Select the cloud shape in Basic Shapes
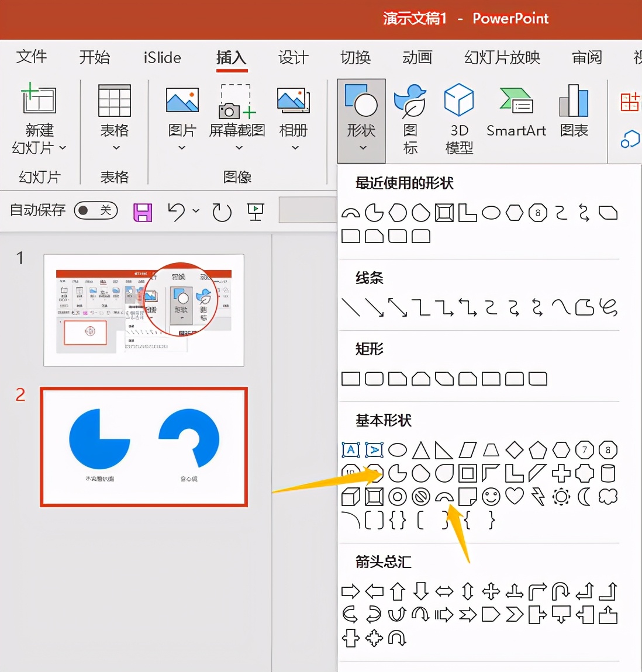Viewport: 642px width, 672px height. [608, 497]
